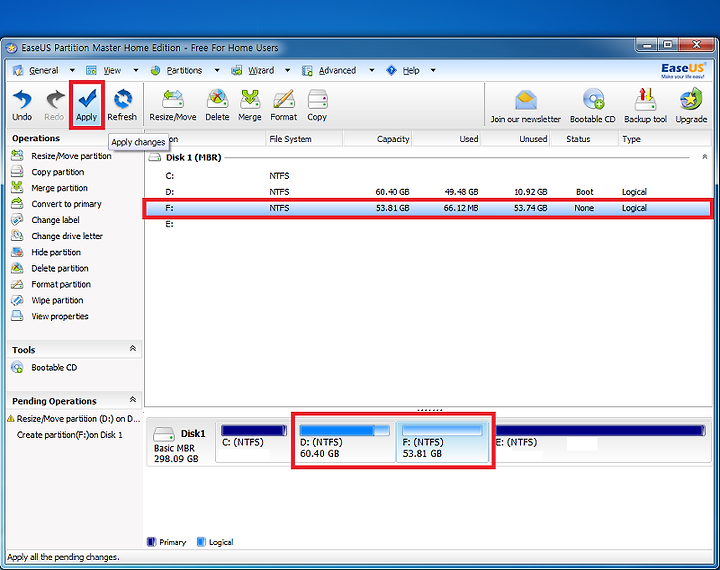Select E: (NTFS) block in disk map
Screen dimensions: 720x570
[601, 442]
